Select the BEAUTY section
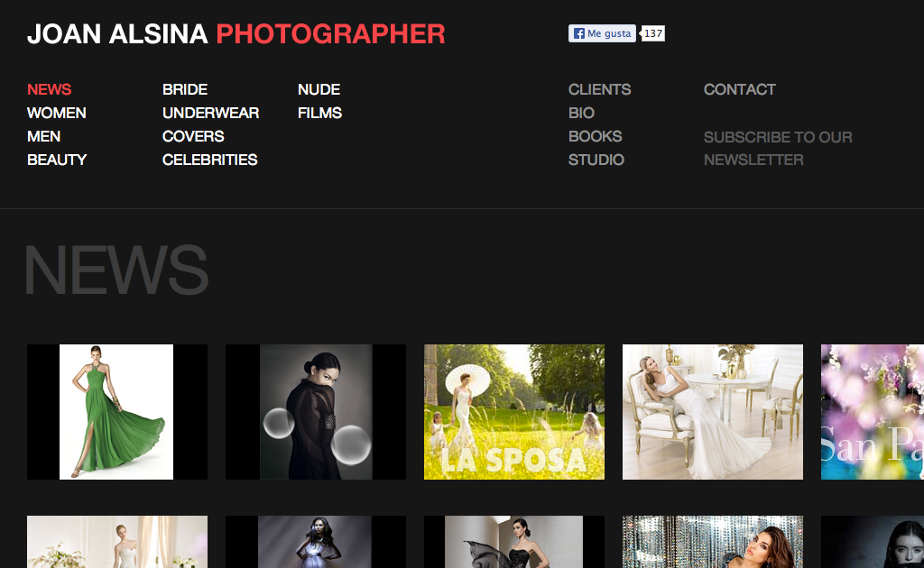924x568 pixels. (x=57, y=160)
